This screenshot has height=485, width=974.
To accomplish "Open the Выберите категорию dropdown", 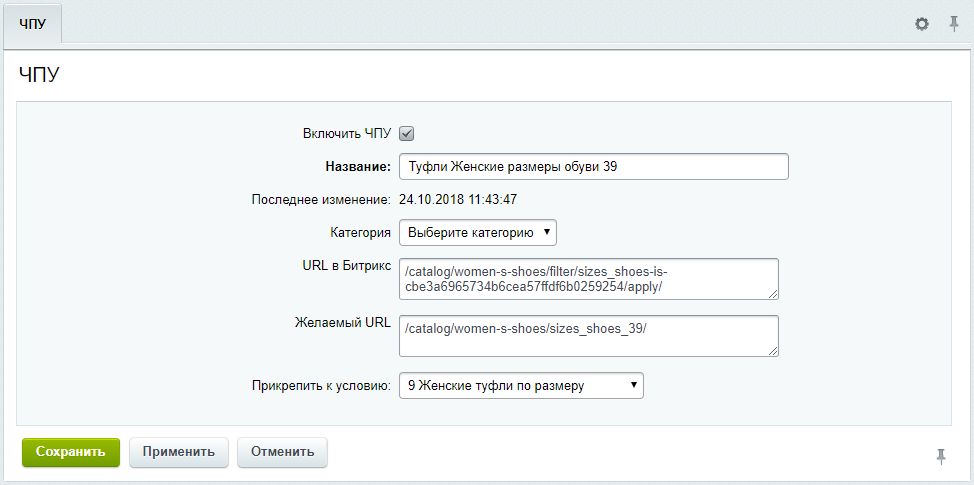I will tap(478, 233).
